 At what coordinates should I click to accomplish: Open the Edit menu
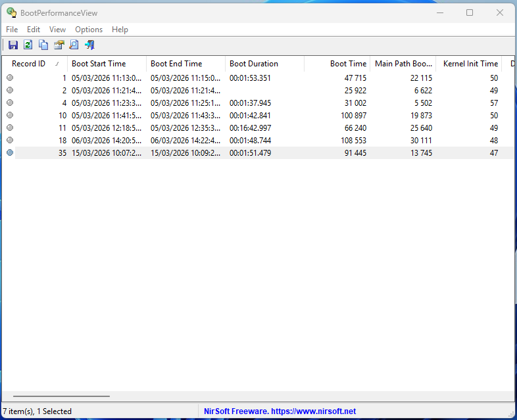[x=34, y=30]
